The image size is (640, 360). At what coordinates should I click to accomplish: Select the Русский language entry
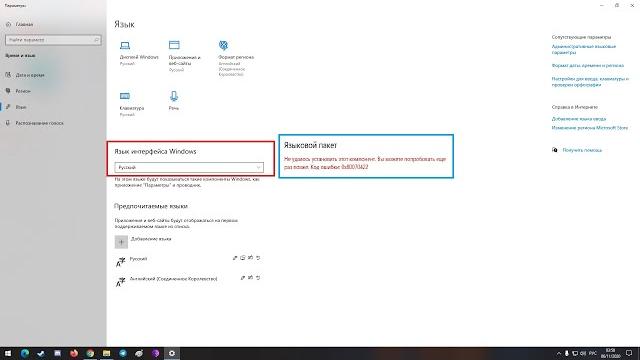(188, 261)
